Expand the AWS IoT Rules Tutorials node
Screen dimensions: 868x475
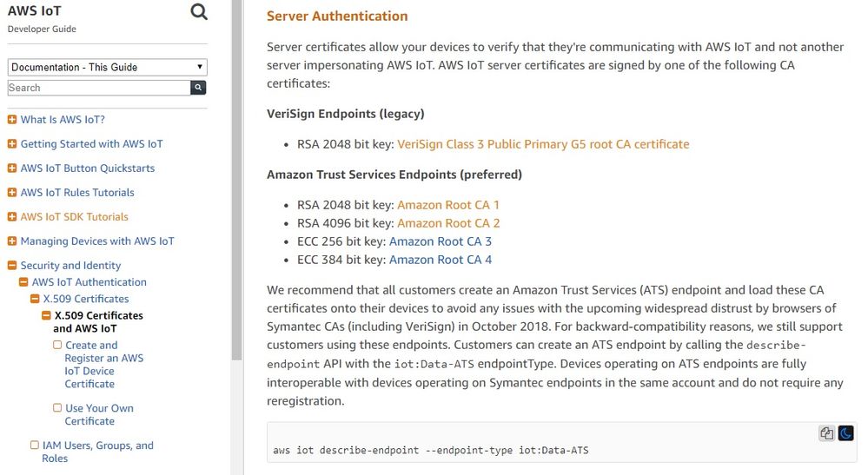[12, 193]
